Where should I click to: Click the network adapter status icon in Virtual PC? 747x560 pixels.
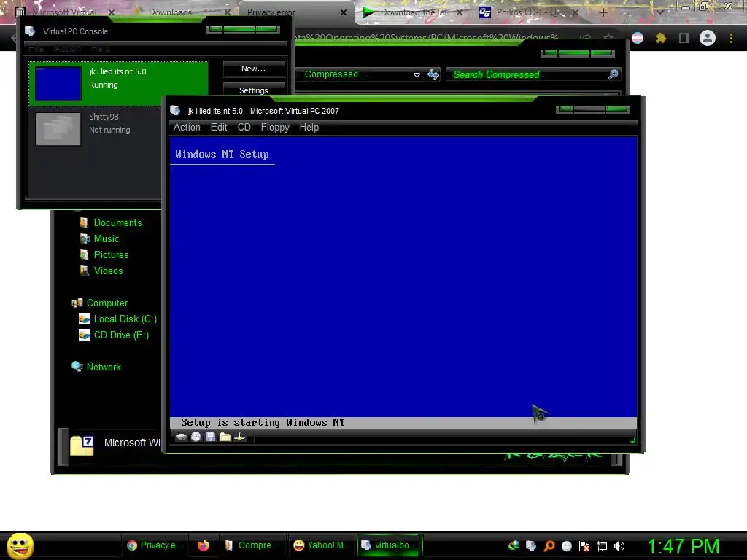[239, 437]
